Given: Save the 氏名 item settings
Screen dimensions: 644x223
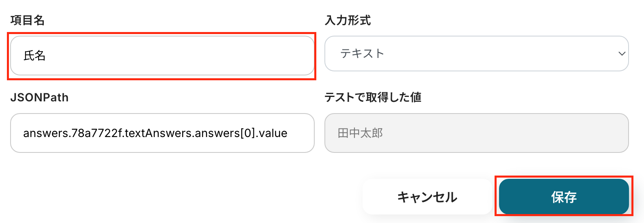Looking at the screenshot, I should pos(564,197).
